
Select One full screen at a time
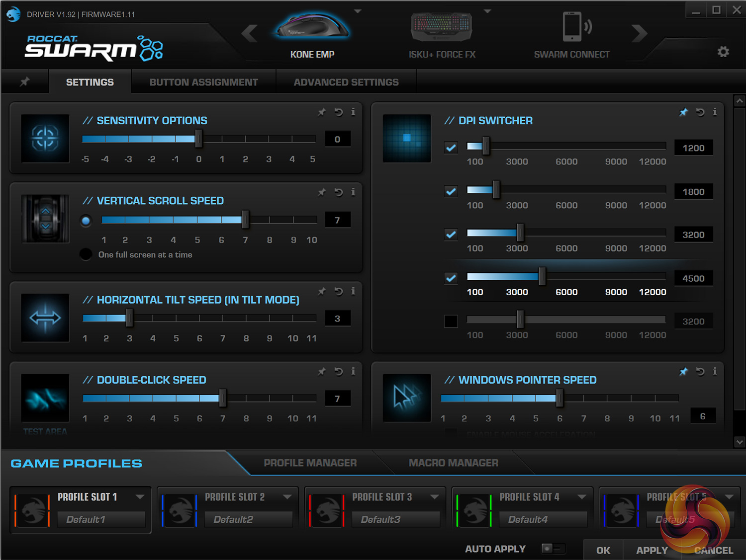pos(86,254)
